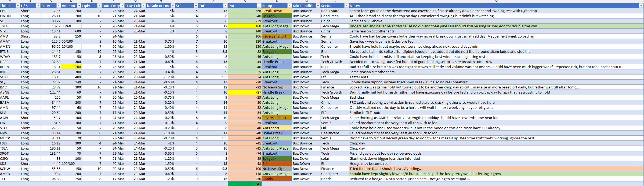644x186 pixels.
Task: Select the MHCP ticker cell
Action: click(x=10, y=138)
